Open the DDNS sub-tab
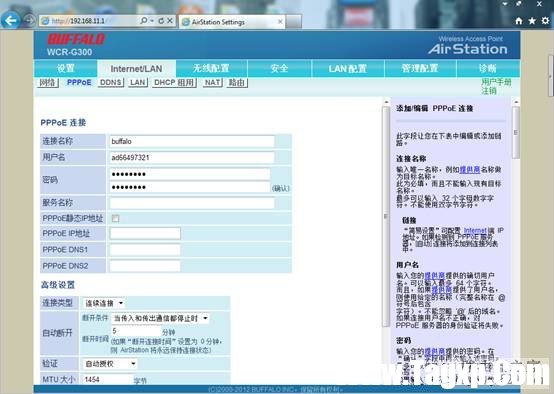This screenshot has height=394, width=554. point(111,83)
